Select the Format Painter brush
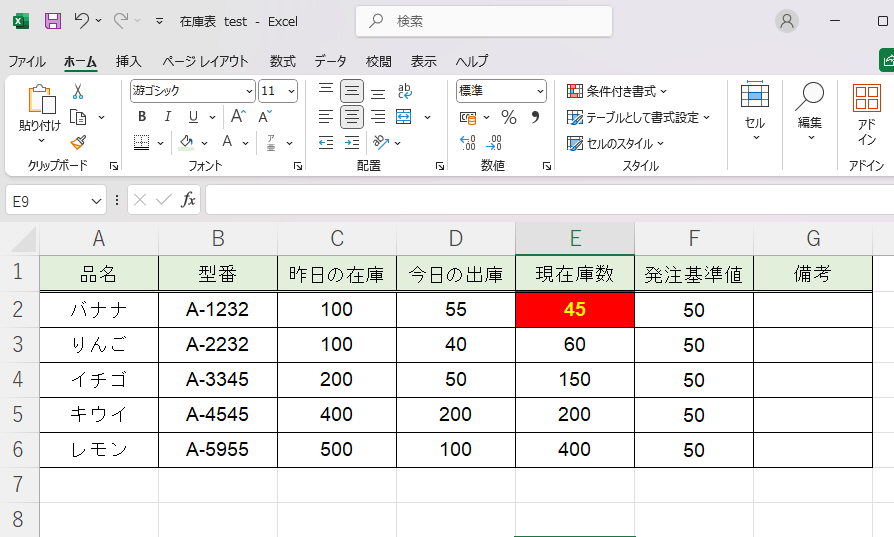This screenshot has height=537, width=894. coord(78,142)
